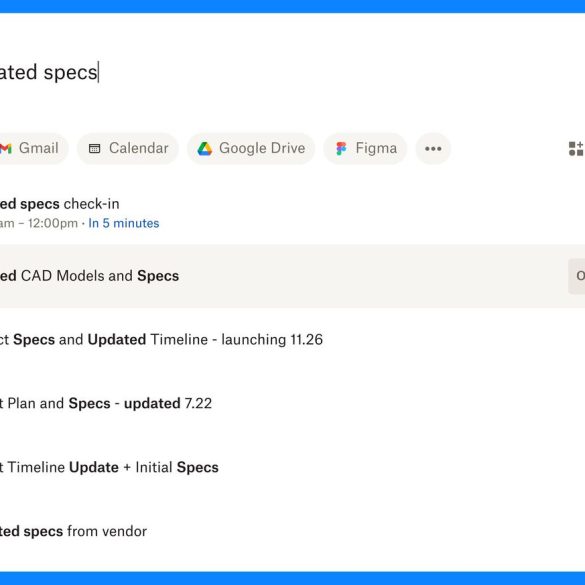This screenshot has height=585, width=585.
Task: Expand more filters with the ellipsis button
Action: (x=433, y=148)
